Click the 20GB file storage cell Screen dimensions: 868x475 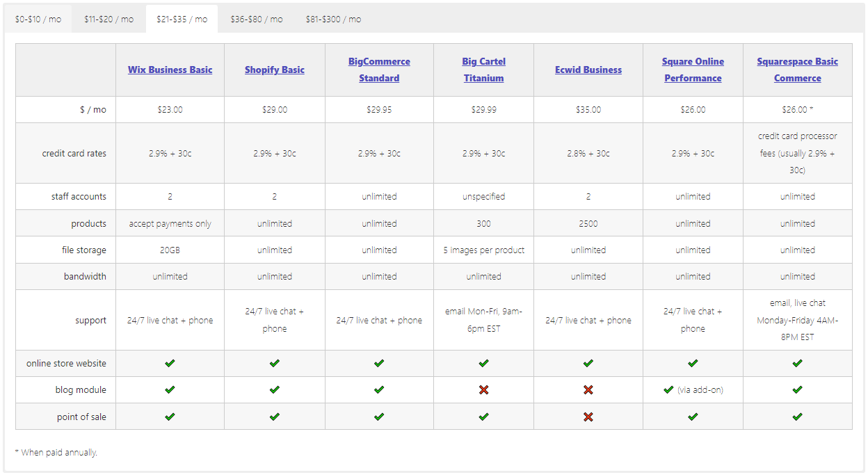[170, 250]
